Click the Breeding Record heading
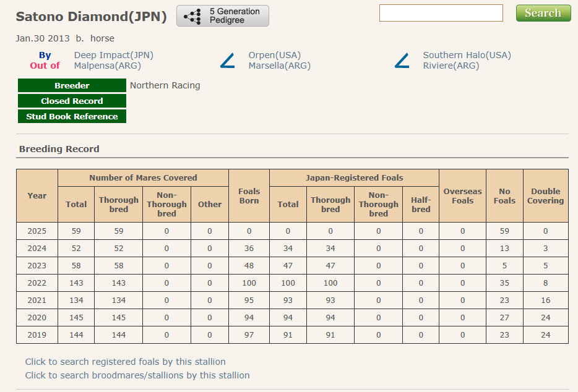The width and height of the screenshot is (578, 392). 59,149
